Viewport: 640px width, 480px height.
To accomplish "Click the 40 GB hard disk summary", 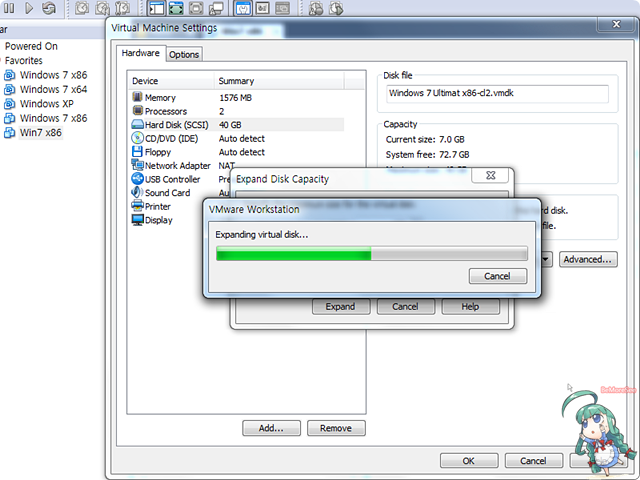I will point(230,125).
